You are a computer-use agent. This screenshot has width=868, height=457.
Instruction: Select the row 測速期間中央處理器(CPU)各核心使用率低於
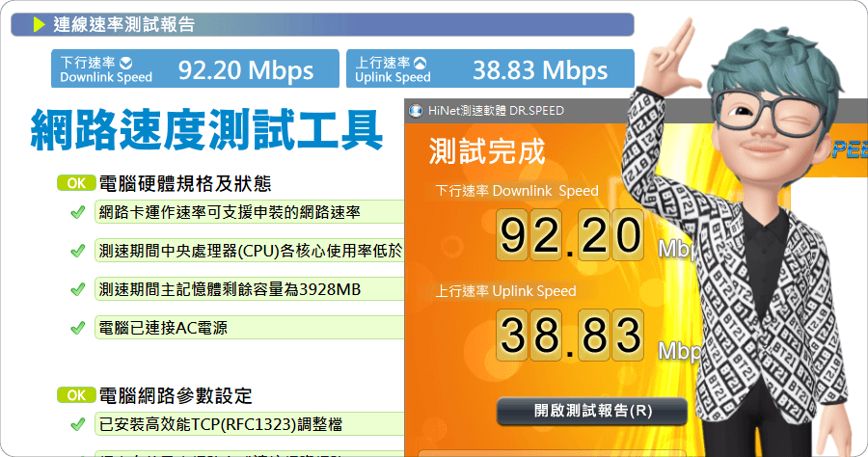(x=250, y=251)
